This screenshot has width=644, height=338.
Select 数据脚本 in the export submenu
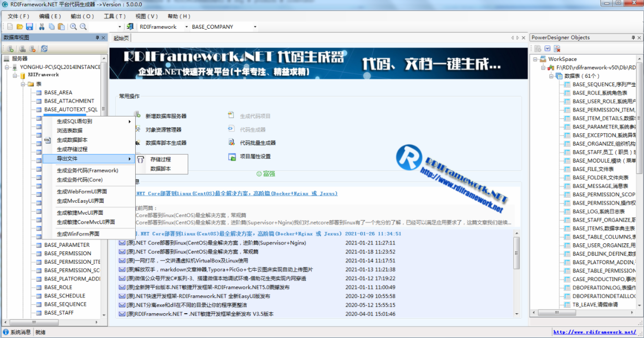coord(161,169)
